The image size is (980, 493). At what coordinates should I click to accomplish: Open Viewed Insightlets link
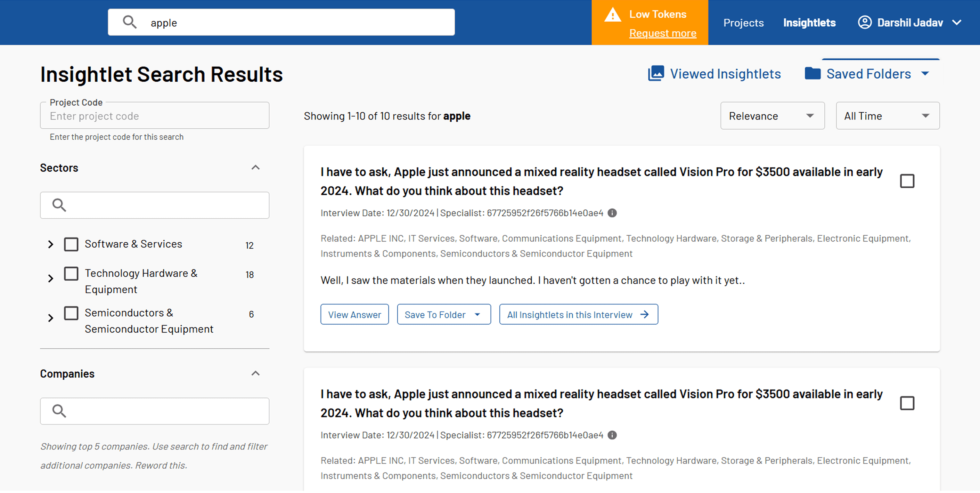tap(714, 74)
